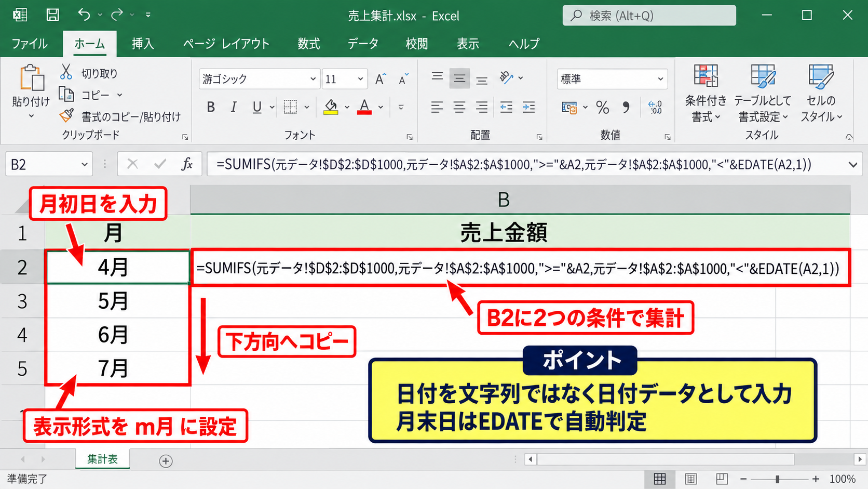Decrease font size with small A icon

(x=403, y=79)
